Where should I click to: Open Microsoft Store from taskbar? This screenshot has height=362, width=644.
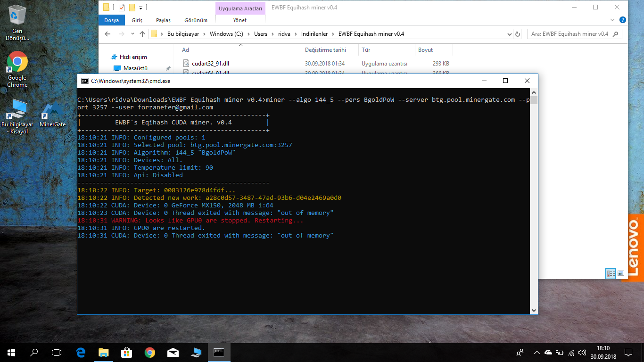point(126,352)
